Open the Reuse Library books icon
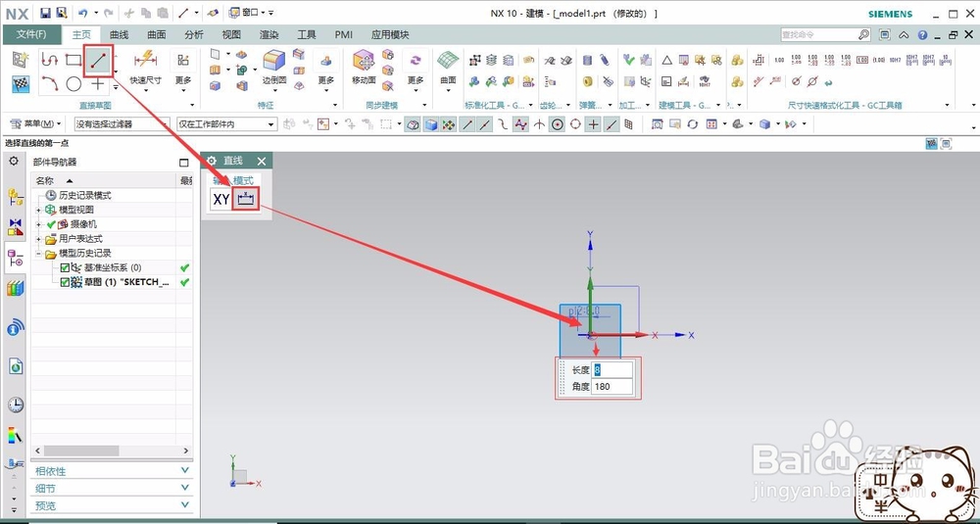 (16, 288)
